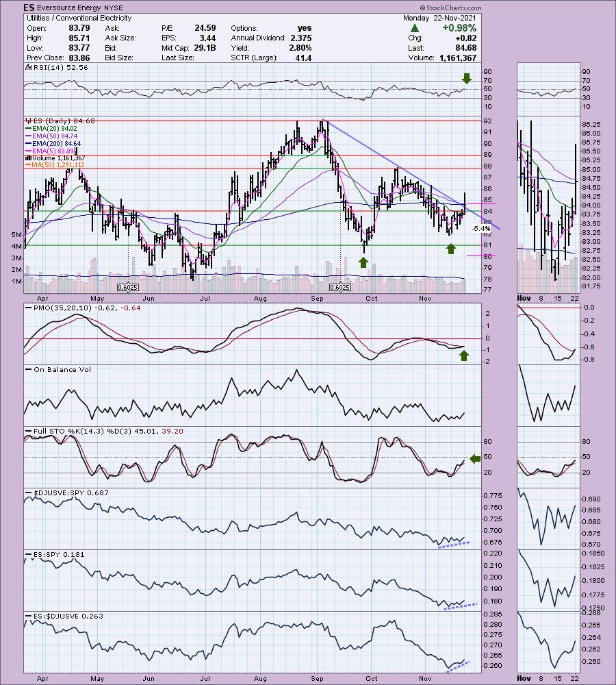Select the EMA(200) 84.64 legend entry

coord(53,143)
